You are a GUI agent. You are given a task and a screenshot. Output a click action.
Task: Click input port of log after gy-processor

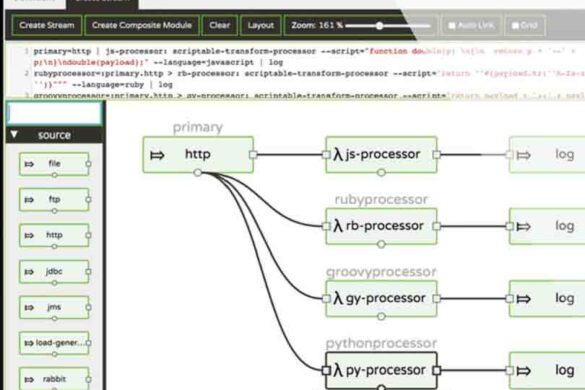pyautogui.click(x=510, y=299)
